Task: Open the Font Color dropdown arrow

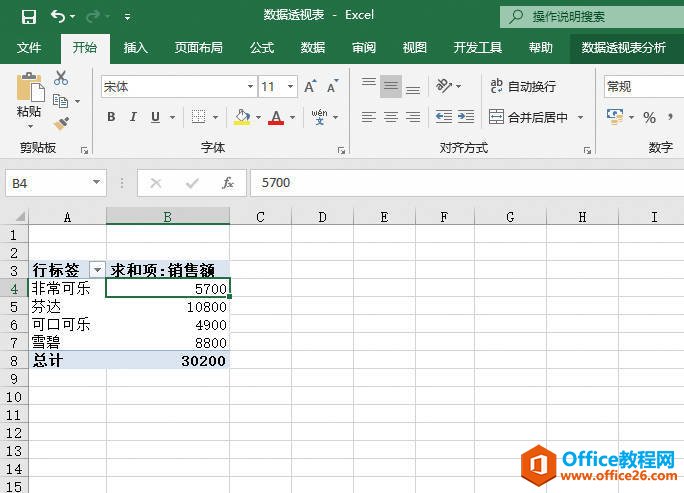Action: [x=292, y=117]
